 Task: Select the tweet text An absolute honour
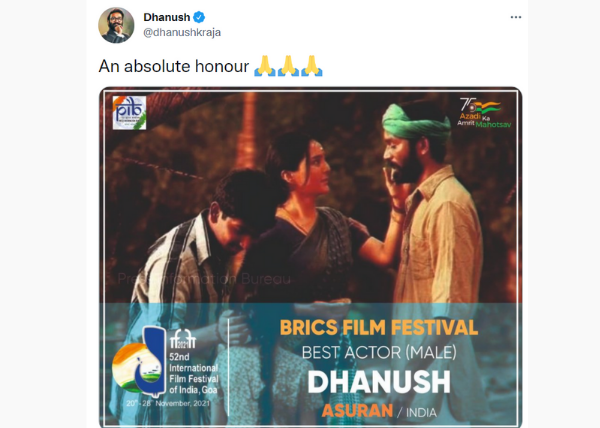tap(174, 66)
